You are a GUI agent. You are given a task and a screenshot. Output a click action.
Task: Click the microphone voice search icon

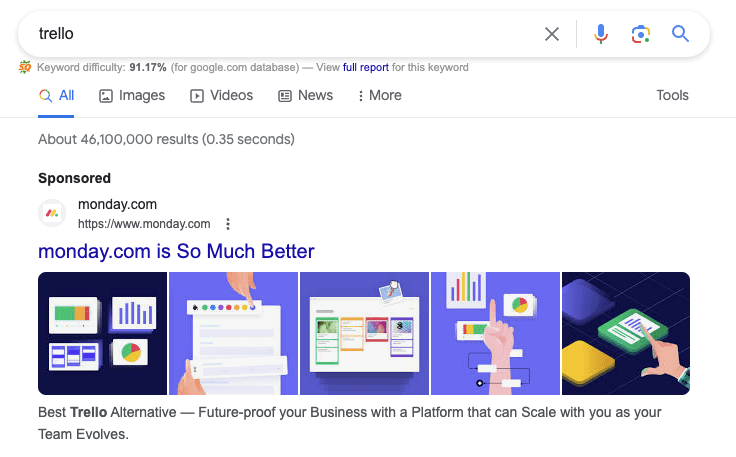(x=600, y=34)
